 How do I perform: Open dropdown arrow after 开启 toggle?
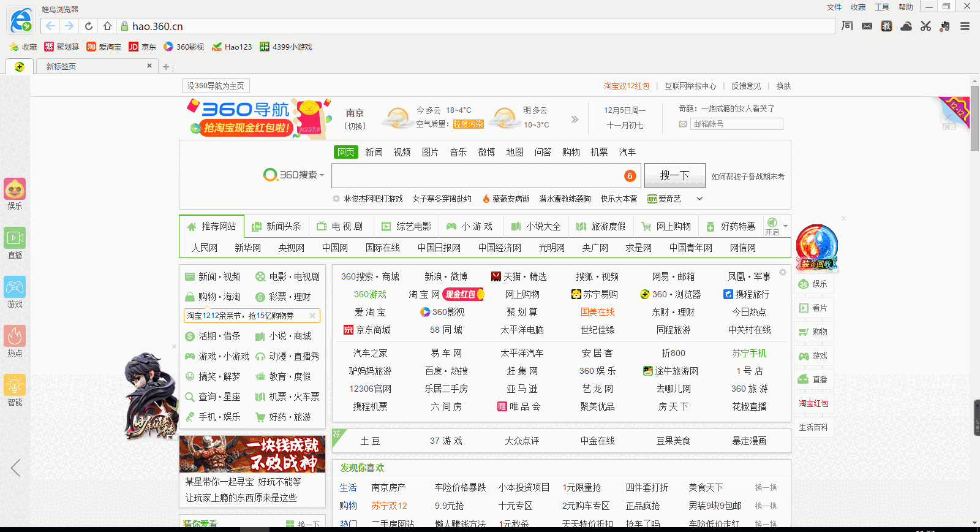[785, 226]
